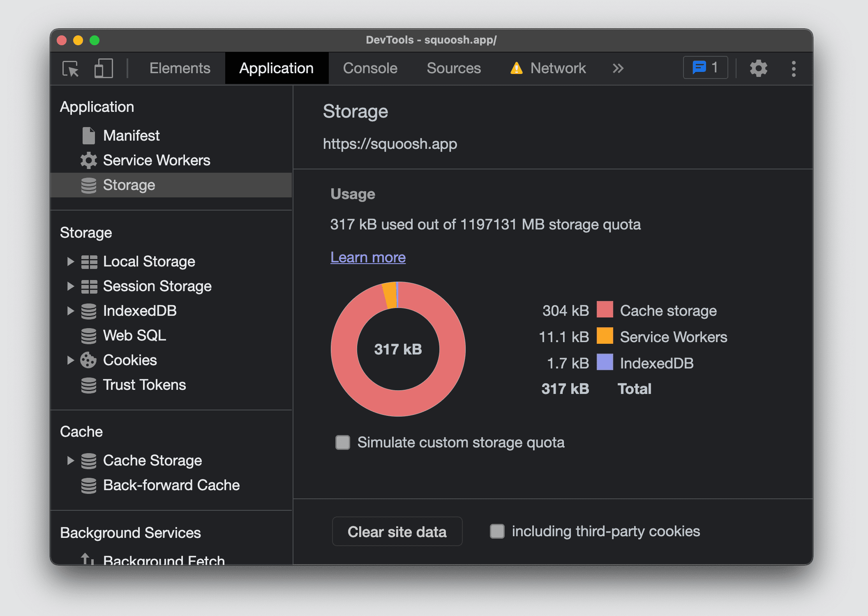The image size is (868, 616).
Task: Click the Manifest page icon
Action: 89,135
